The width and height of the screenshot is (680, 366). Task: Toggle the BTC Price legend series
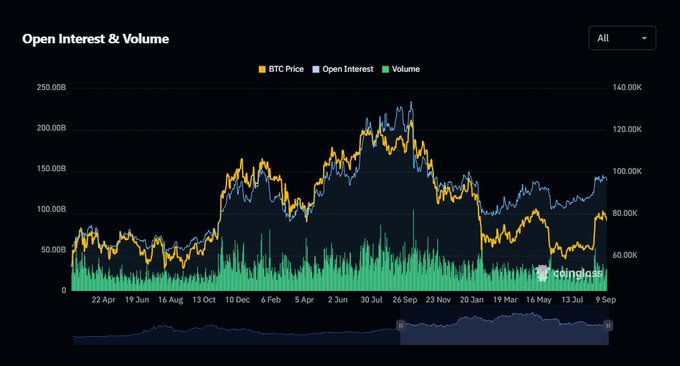click(x=281, y=69)
